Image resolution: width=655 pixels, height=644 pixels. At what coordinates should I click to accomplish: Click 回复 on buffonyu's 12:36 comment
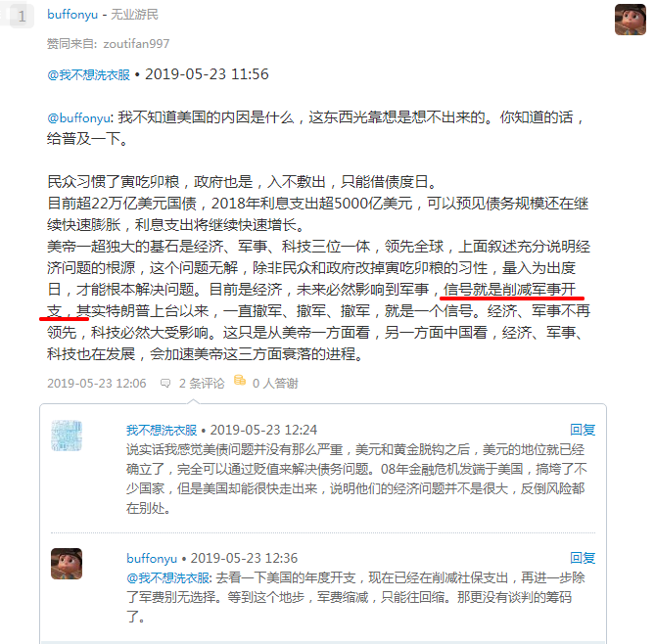[x=583, y=558]
